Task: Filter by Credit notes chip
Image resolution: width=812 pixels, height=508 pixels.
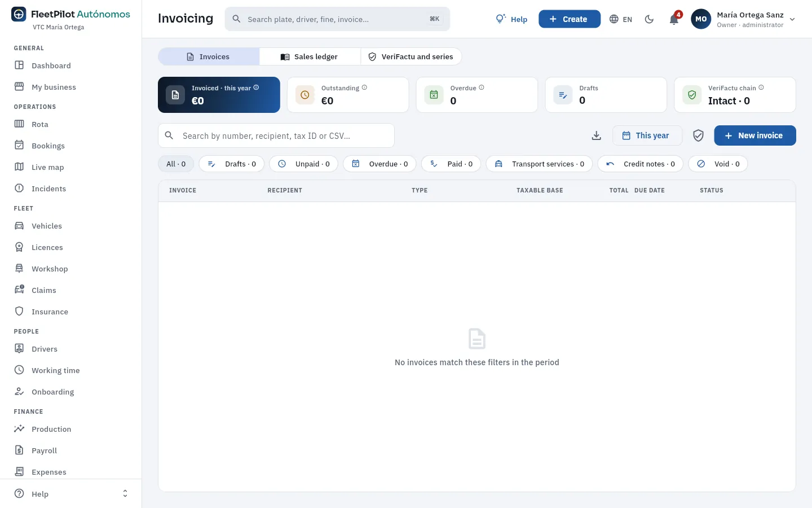Action: click(641, 164)
